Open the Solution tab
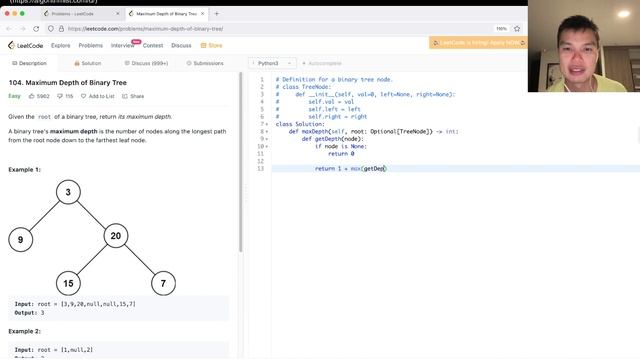 click(x=88, y=63)
